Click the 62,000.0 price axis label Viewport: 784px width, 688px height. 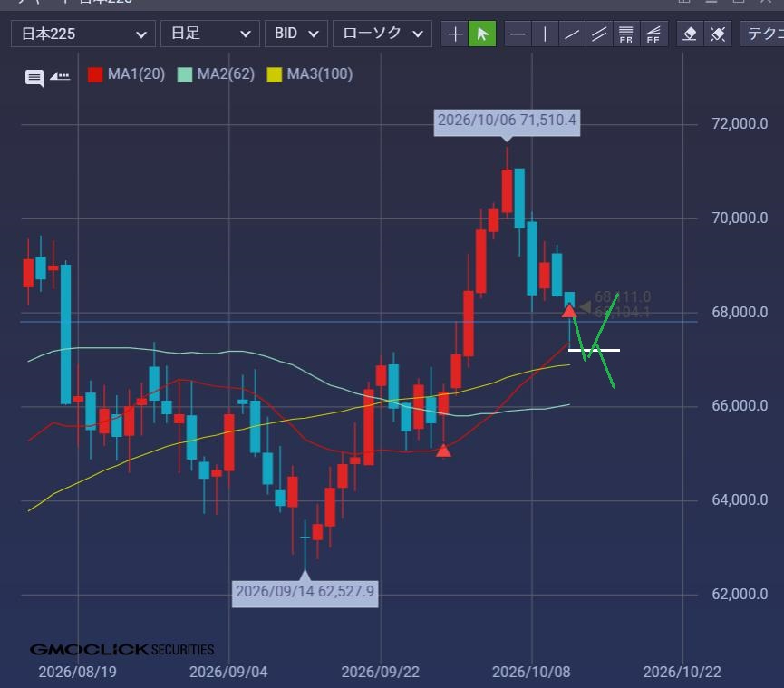click(x=740, y=594)
